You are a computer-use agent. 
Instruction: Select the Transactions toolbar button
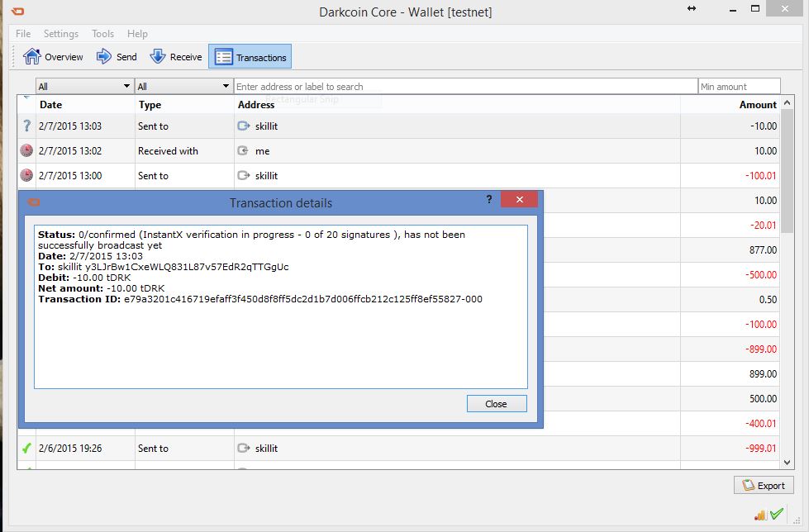point(250,57)
